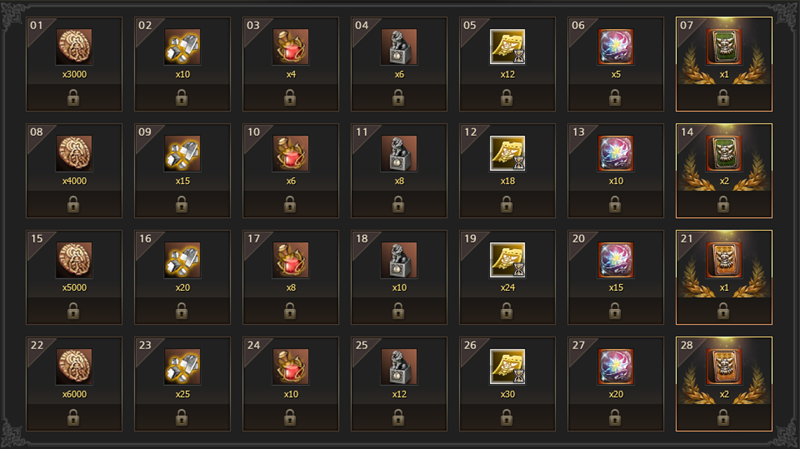Click the padlock under day 14 reward
800x449 pixels.
tap(723, 205)
